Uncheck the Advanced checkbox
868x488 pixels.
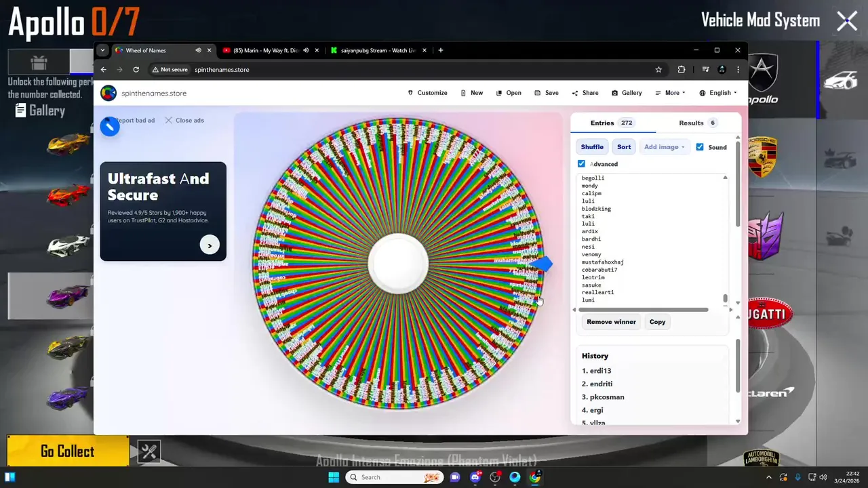[x=581, y=164]
